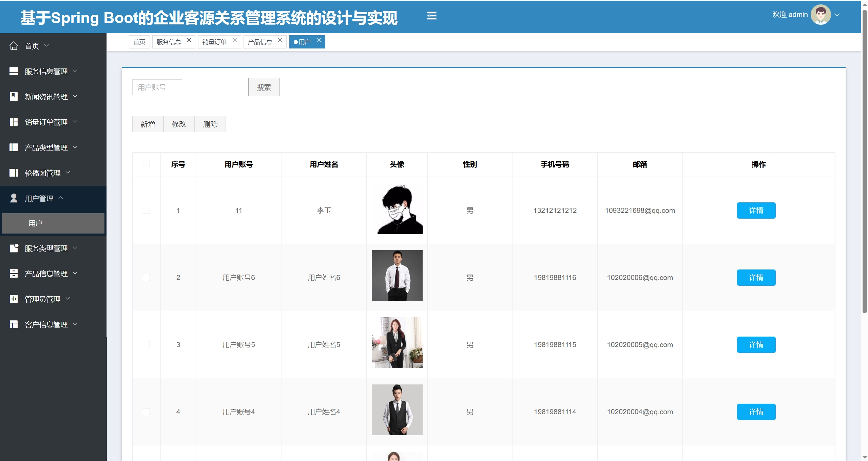Expand 轮播图管理 menu chevron
Screen dimensions: 868x461
[68, 173]
